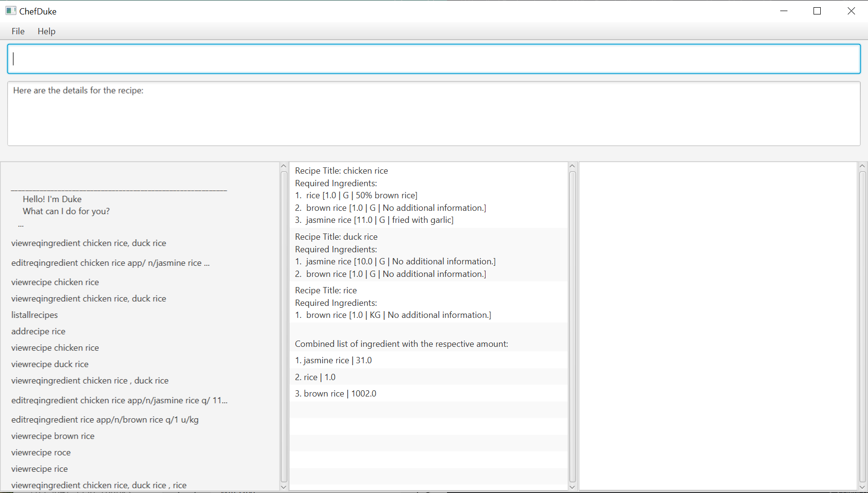
Task: Focus the command input field
Action: (434, 59)
